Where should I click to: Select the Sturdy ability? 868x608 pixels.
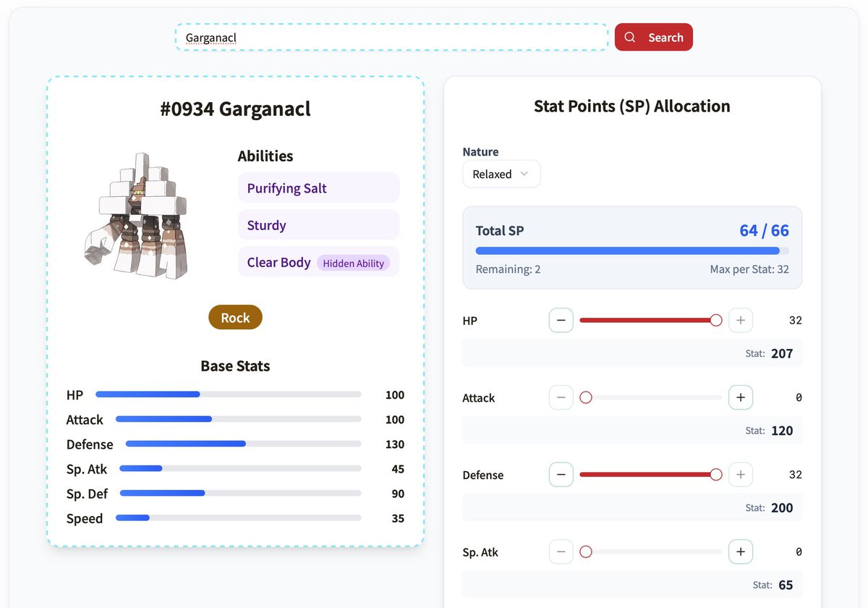(318, 225)
